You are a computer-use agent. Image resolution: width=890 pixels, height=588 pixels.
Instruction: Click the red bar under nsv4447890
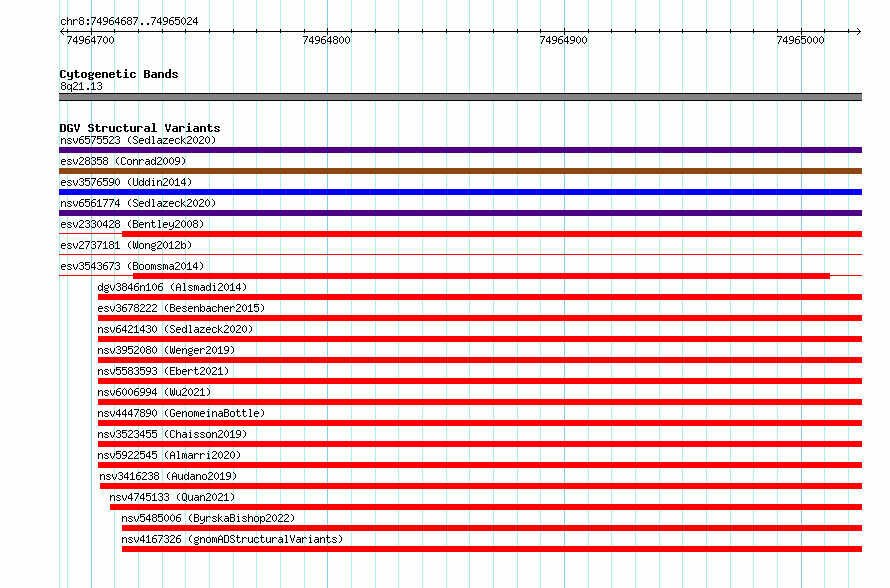click(480, 423)
